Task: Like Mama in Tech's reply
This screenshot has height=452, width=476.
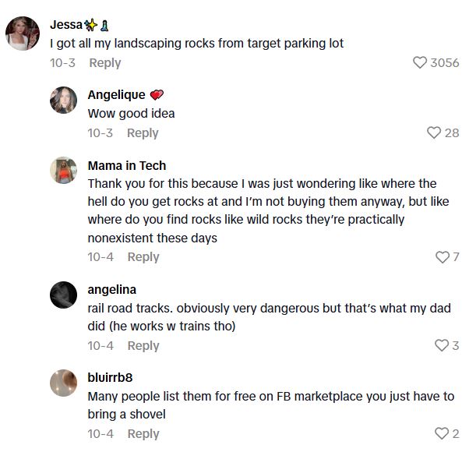Action: [442, 257]
